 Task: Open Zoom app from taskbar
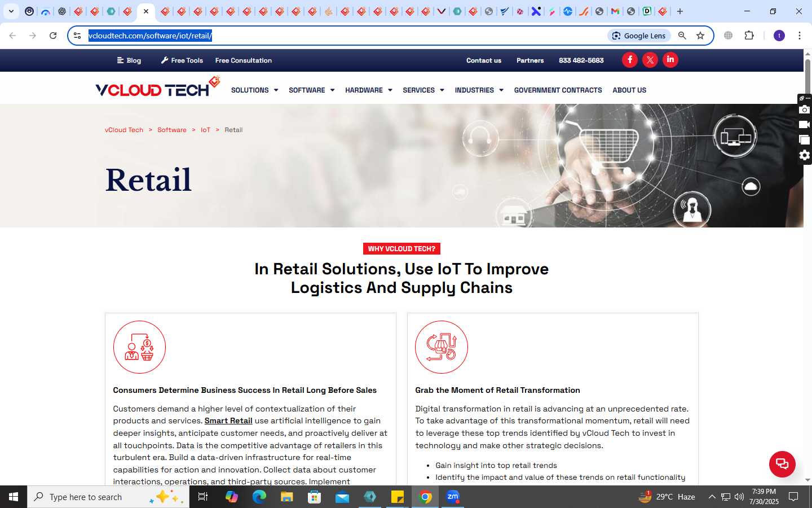click(x=453, y=497)
